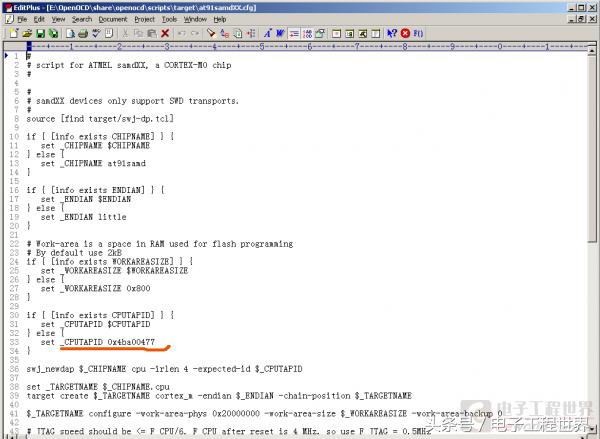Click line "set _WORKAREASIZE 0x800"
This screenshot has height=439, width=600.
pyautogui.click(x=95, y=288)
